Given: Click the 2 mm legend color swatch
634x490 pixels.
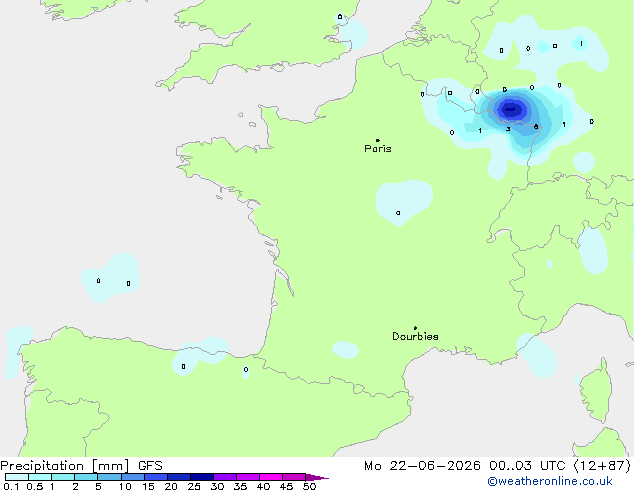Looking at the screenshot, I should tap(86, 477).
